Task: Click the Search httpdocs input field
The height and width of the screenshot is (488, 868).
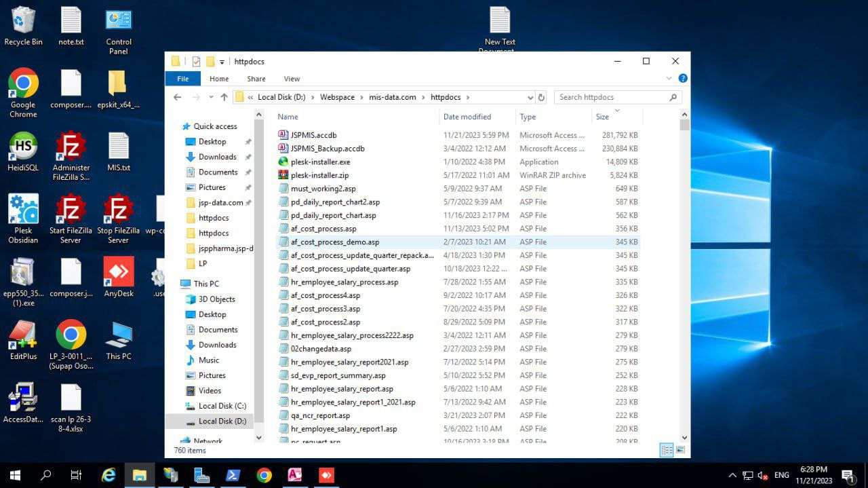Action: (x=610, y=97)
